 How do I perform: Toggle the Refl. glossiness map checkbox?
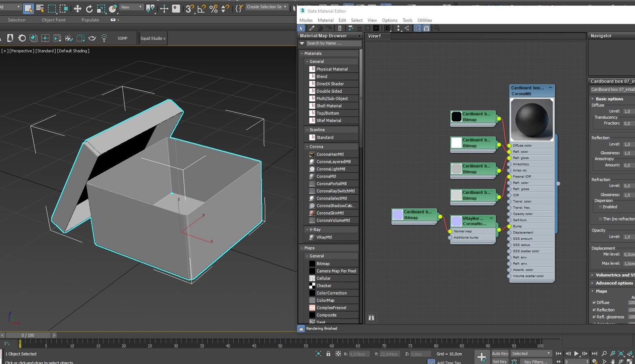(594, 317)
